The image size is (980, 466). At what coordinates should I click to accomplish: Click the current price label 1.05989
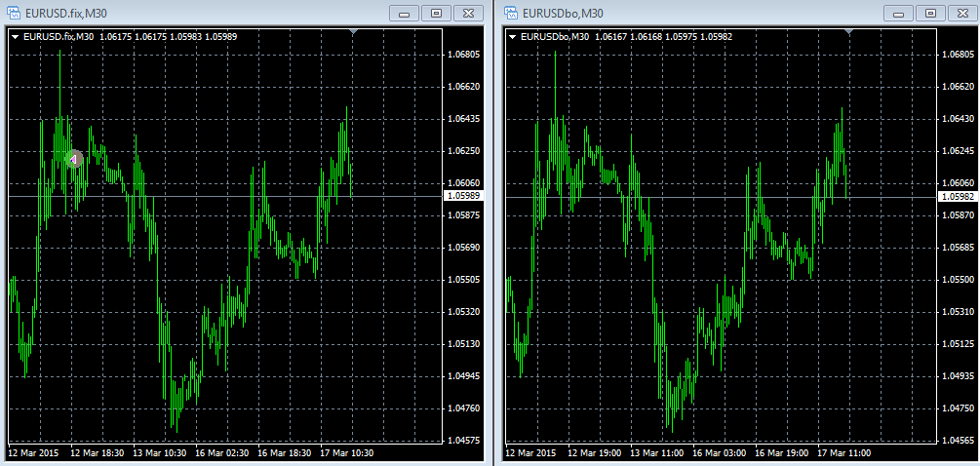pyautogui.click(x=464, y=196)
